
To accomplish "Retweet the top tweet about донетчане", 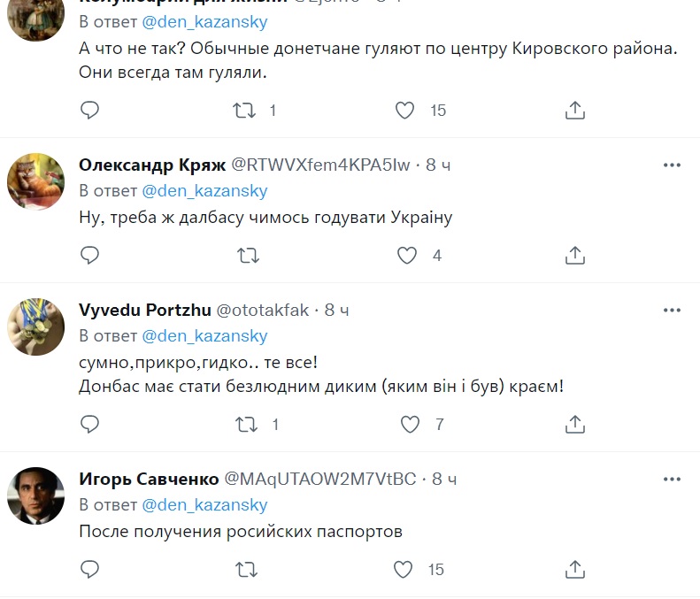I will click(248, 111).
